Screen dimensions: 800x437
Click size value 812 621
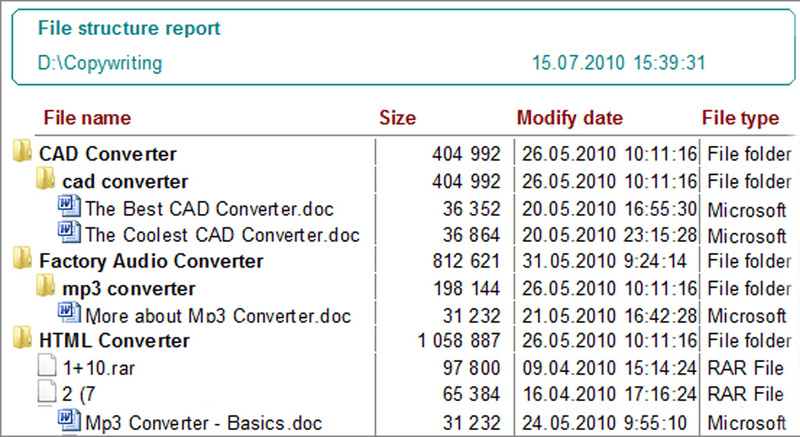point(466,261)
